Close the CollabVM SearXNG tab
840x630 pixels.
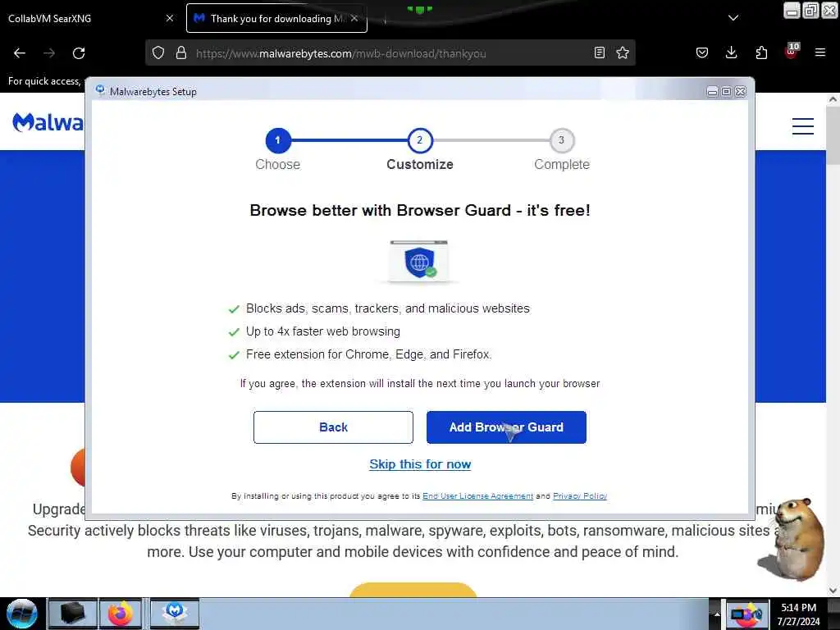170,18
